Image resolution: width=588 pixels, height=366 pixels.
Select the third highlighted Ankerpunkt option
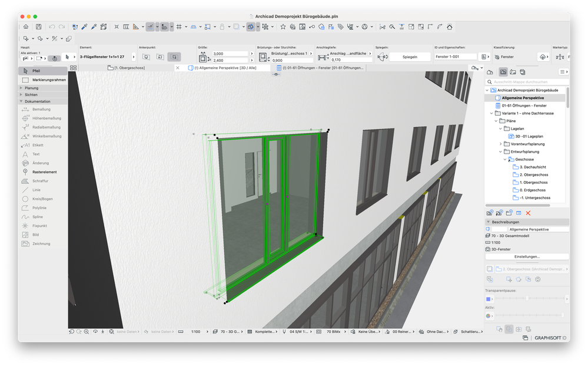174,57
